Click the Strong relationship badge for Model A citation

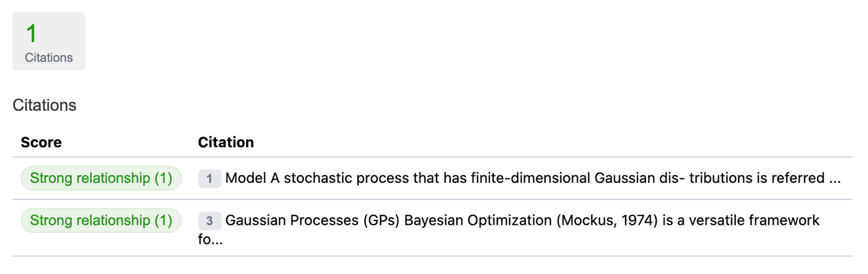(x=101, y=179)
